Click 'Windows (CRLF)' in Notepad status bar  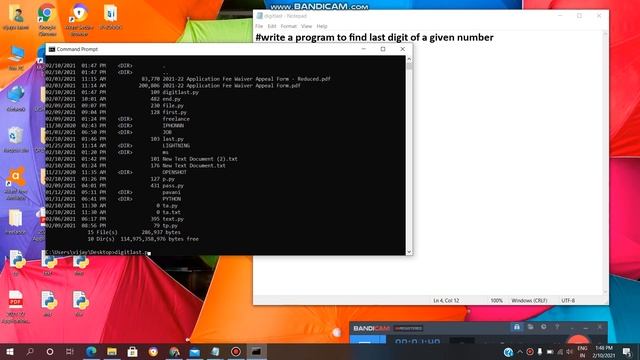click(529, 300)
